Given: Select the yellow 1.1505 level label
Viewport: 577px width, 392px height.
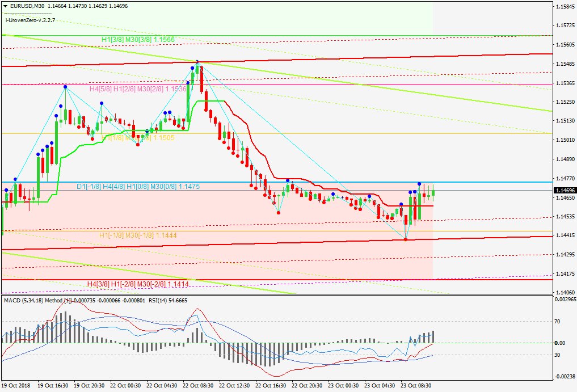Looking at the screenshot, I should point(138,138).
